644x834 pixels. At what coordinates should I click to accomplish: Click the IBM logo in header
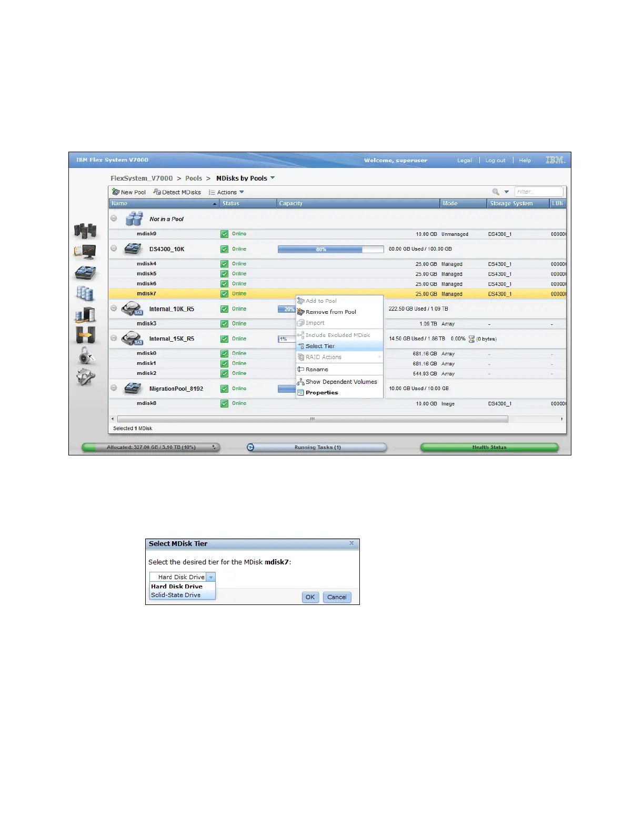click(x=555, y=160)
